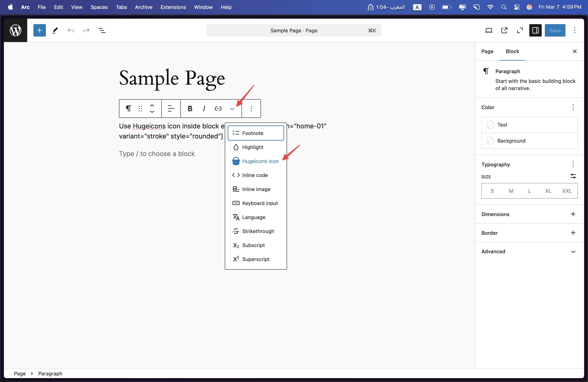Toggle the Settings sidebar panel button

pos(535,30)
